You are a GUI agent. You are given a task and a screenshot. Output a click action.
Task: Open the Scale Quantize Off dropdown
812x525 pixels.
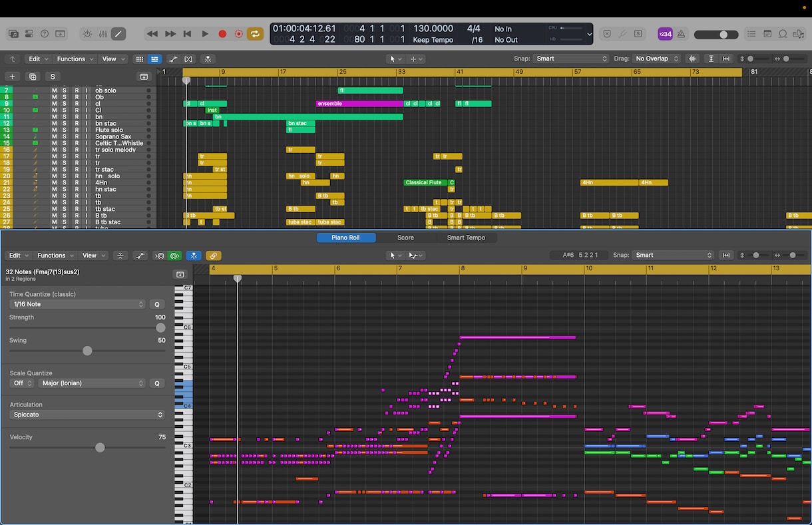[22, 383]
